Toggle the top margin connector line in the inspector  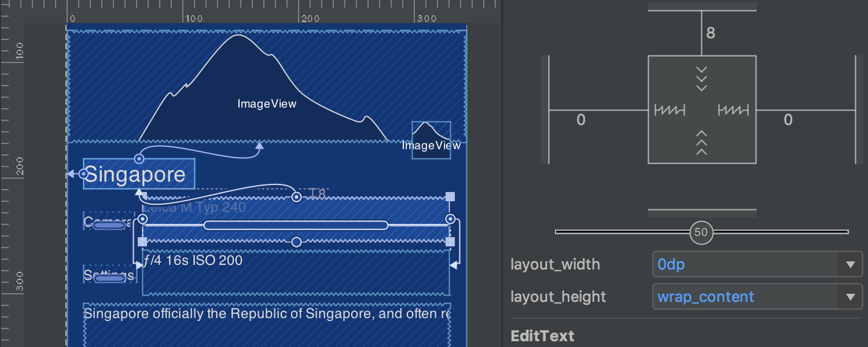click(x=702, y=32)
